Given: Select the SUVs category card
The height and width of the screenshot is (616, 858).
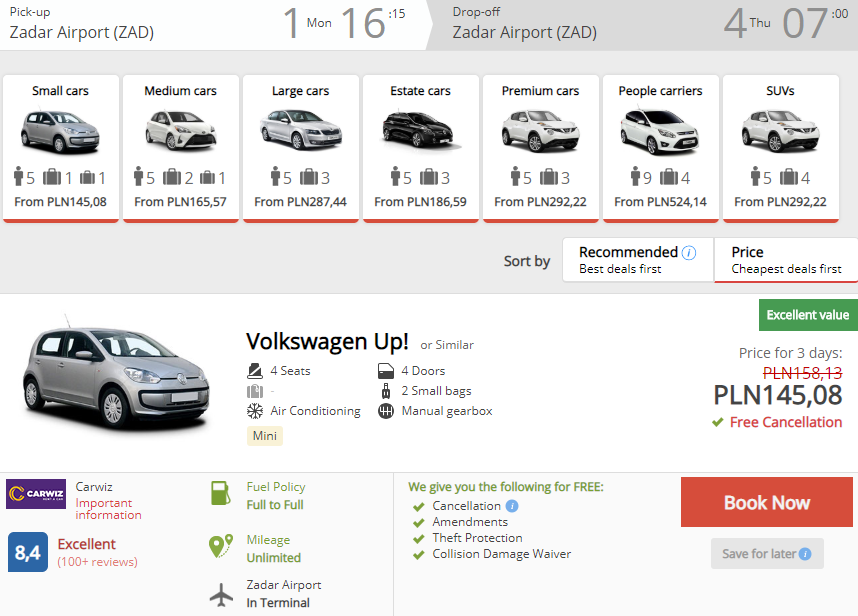Looking at the screenshot, I should point(780,148).
